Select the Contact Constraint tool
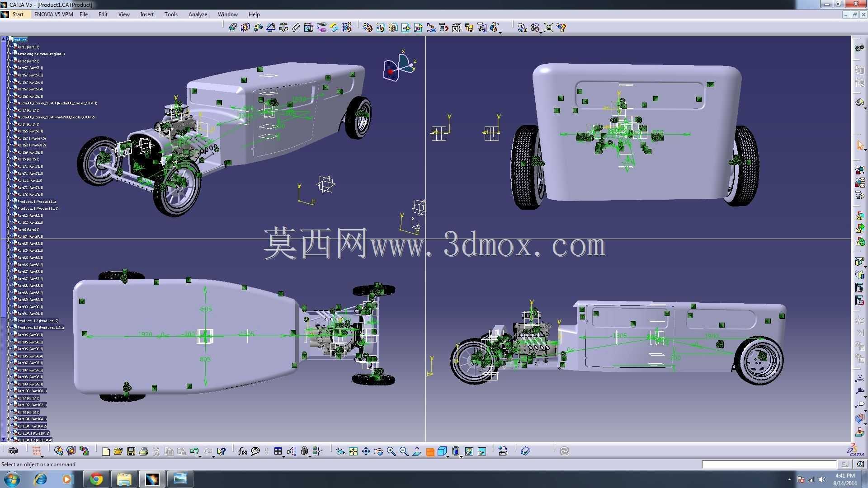 click(245, 28)
